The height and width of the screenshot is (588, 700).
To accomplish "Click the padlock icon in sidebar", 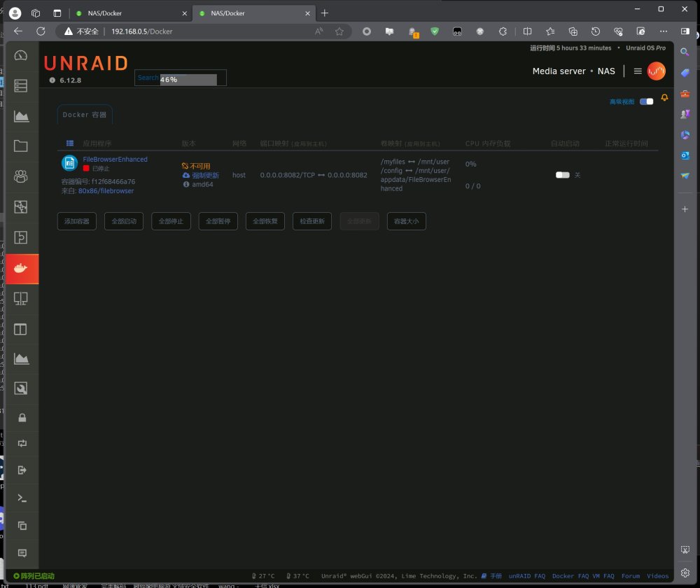I will point(22,417).
